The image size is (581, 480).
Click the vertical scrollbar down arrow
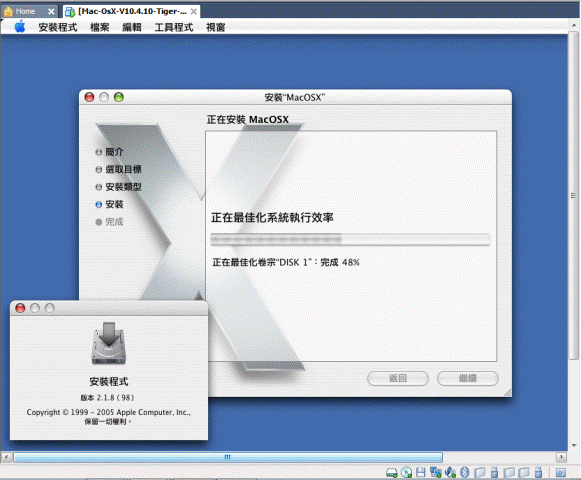click(574, 446)
